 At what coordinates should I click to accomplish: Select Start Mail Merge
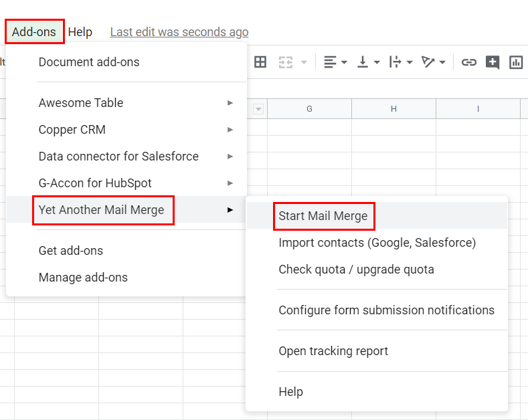pos(323,216)
